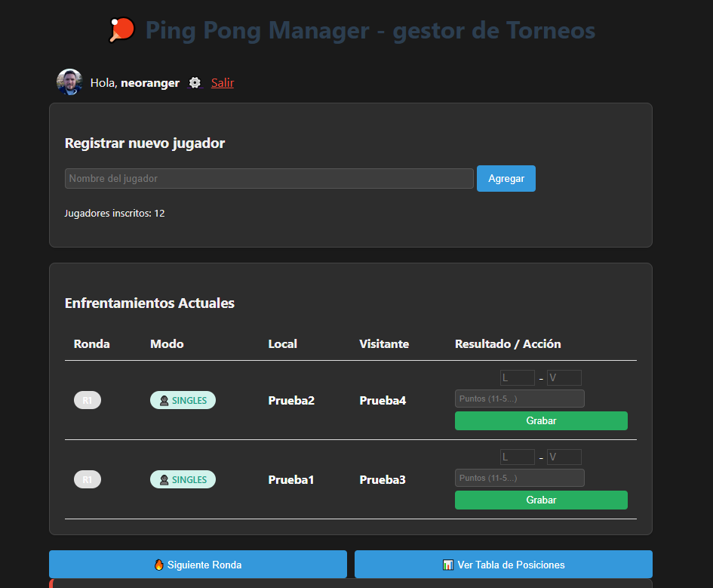Click the ping pong paddle logo icon
The height and width of the screenshot is (588, 713).
click(120, 29)
